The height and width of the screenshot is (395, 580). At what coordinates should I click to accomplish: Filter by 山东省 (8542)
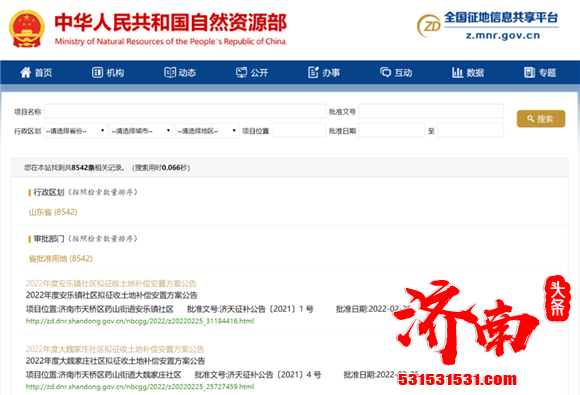tap(53, 212)
